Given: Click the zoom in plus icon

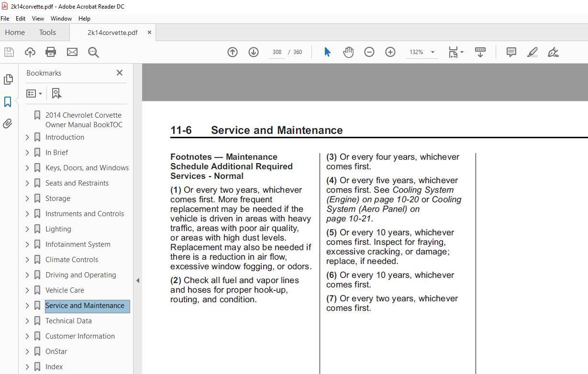Looking at the screenshot, I should click(x=390, y=52).
